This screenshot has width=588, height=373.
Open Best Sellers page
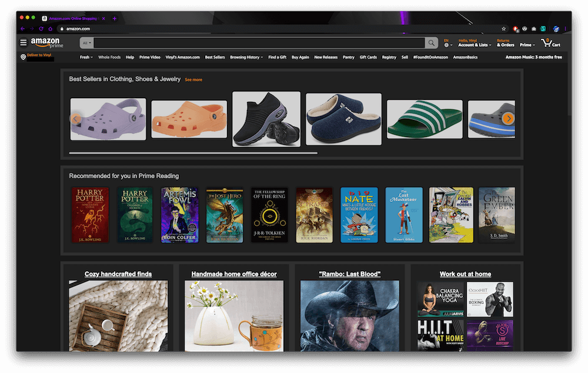tap(215, 57)
